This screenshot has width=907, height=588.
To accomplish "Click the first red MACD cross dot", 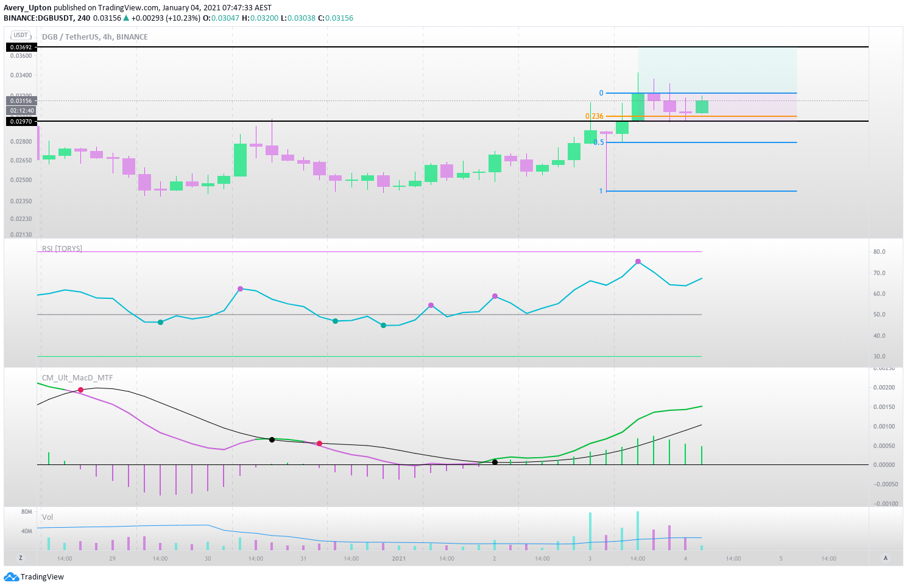I will pos(80,390).
